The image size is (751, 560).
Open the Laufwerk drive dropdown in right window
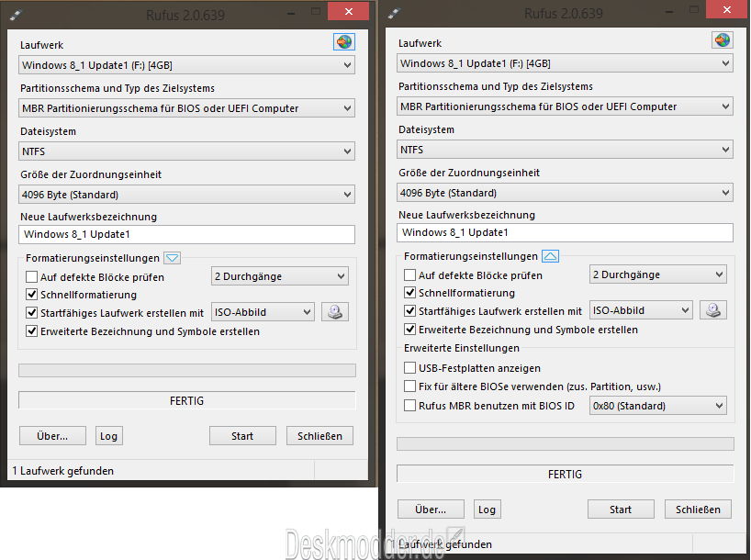[x=566, y=63]
